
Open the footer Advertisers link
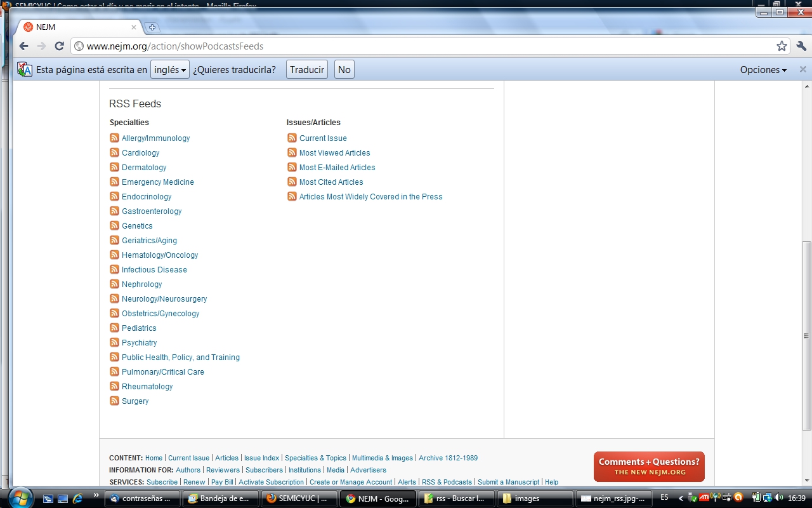click(x=368, y=470)
